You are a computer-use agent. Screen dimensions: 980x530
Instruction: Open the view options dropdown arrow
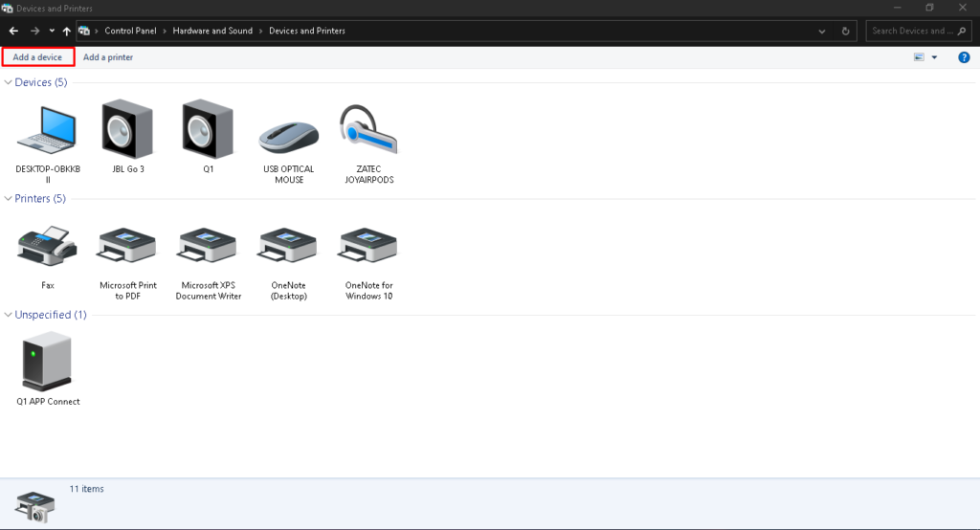[934, 57]
